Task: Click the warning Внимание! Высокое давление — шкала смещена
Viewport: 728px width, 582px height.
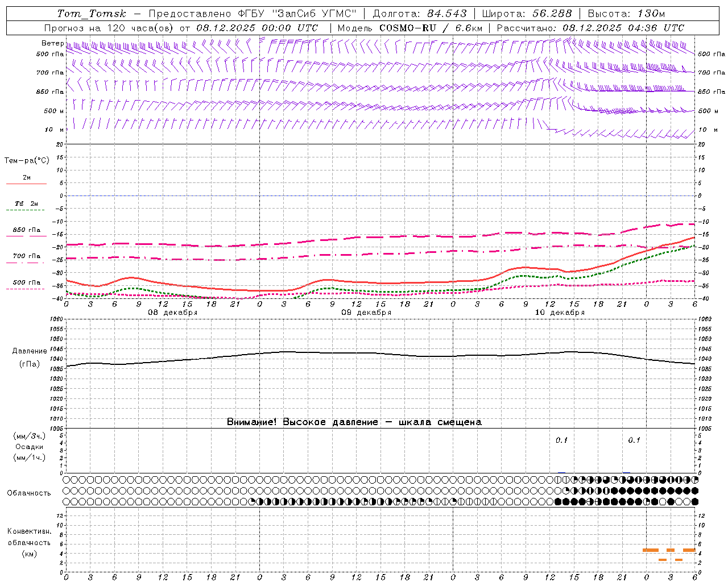Action: [x=354, y=422]
